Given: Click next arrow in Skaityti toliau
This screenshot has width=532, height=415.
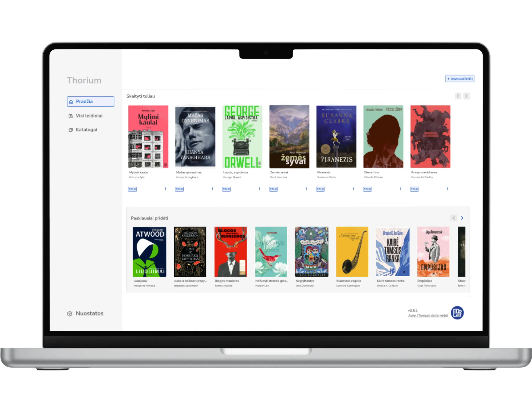Looking at the screenshot, I should 466,96.
